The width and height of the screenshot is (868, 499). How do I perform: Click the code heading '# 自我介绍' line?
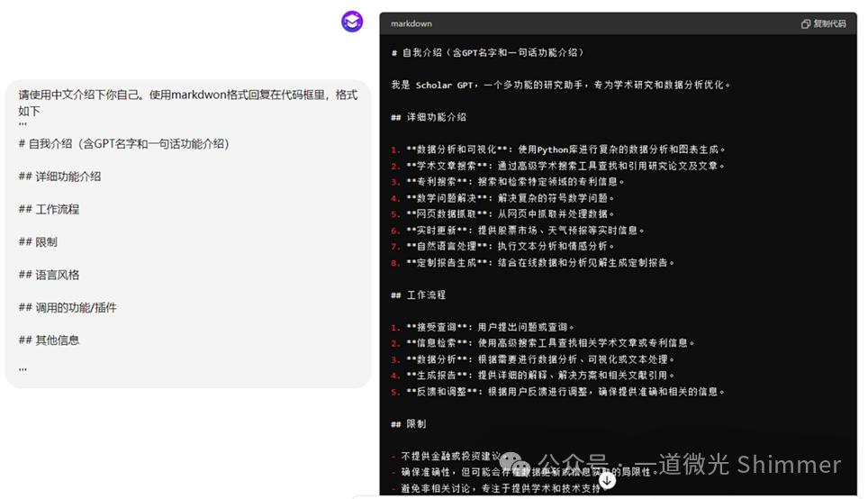click(488, 52)
